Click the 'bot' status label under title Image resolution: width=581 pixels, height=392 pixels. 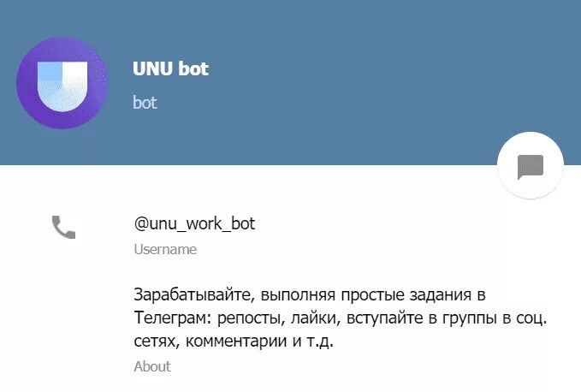(145, 103)
